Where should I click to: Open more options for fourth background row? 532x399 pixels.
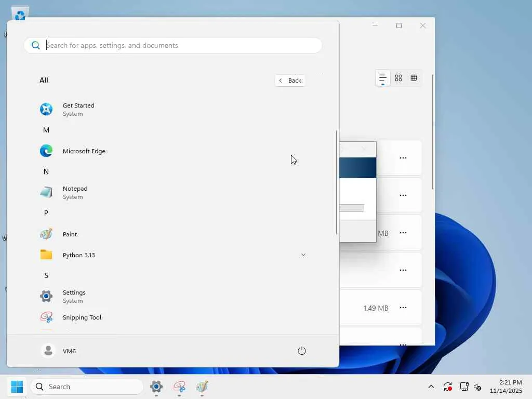tap(403, 270)
